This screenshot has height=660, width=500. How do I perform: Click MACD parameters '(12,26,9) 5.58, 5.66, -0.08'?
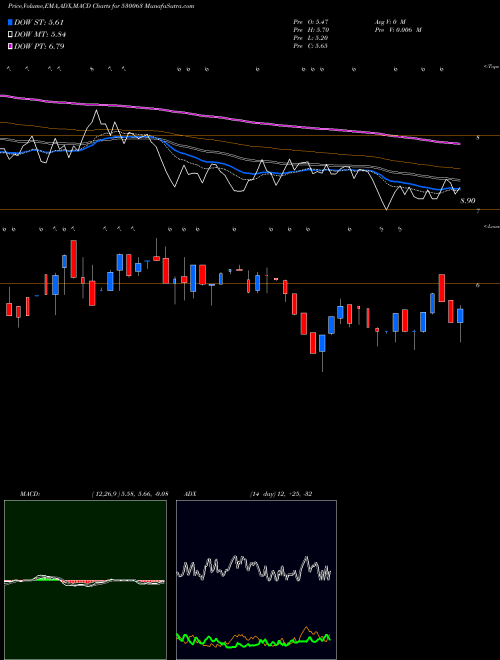(x=130, y=494)
